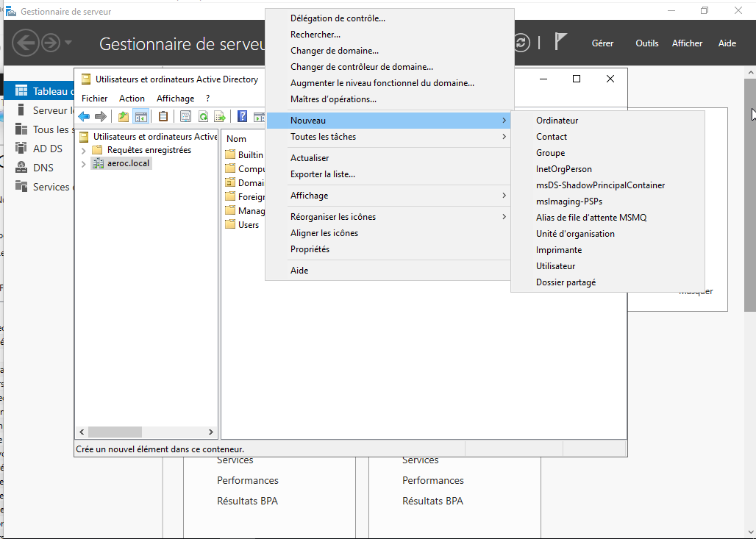The image size is (756, 539).
Task: Select Groupe in the Nouveau submenu
Action: point(550,153)
